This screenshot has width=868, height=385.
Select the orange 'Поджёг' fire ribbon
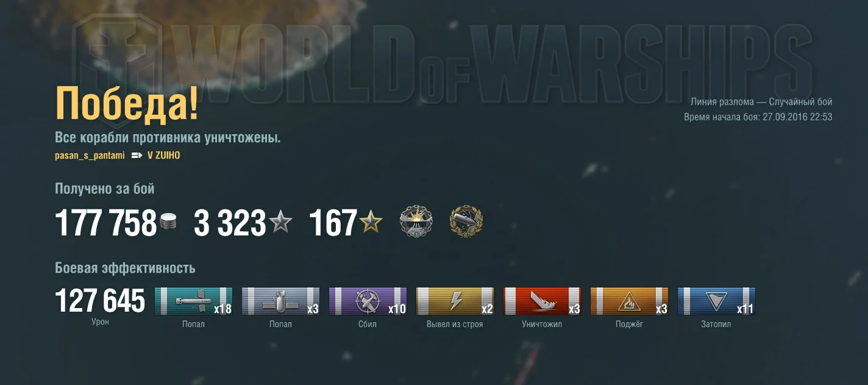click(x=629, y=301)
